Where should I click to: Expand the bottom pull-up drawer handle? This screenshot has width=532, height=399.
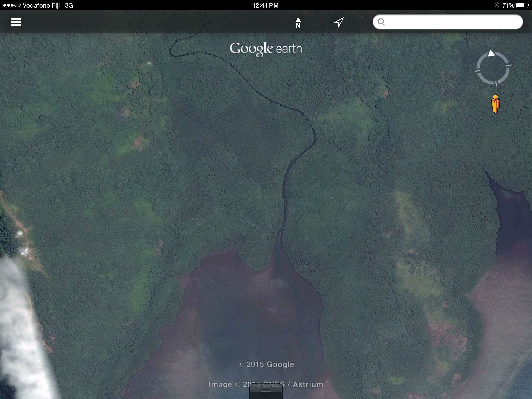click(266, 391)
